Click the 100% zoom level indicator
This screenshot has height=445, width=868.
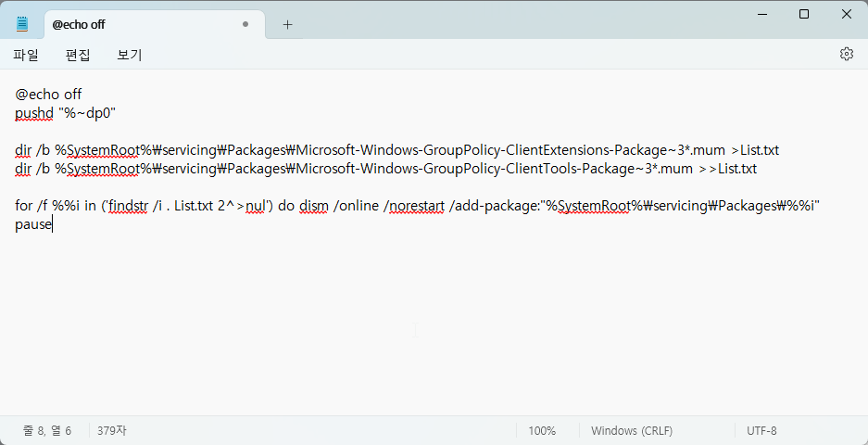click(542, 430)
